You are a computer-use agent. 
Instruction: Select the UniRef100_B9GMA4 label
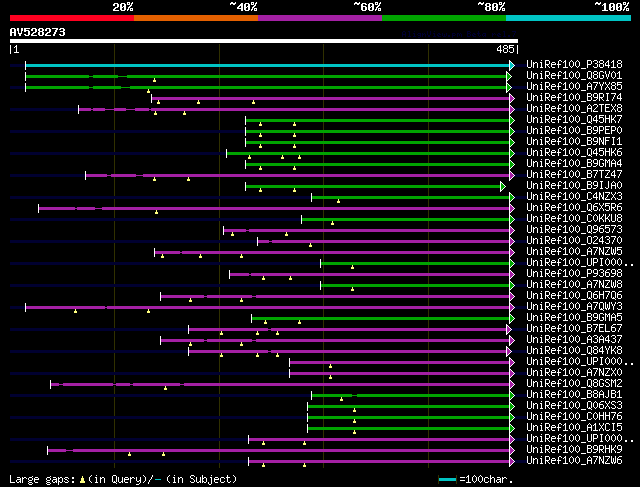pos(574,164)
